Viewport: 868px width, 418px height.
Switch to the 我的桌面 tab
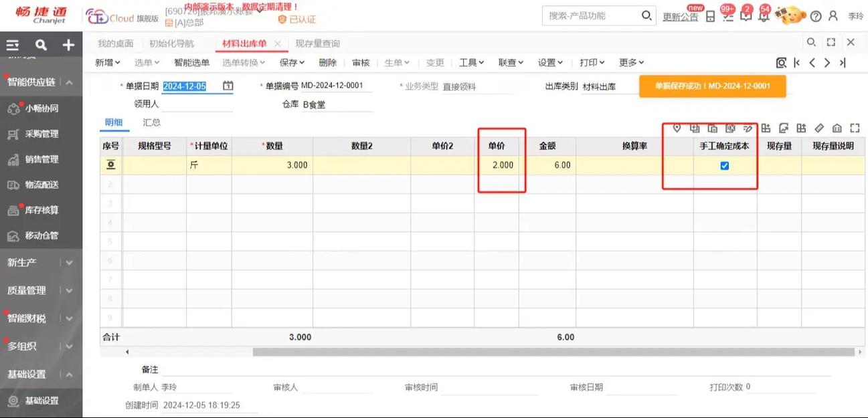coord(115,43)
